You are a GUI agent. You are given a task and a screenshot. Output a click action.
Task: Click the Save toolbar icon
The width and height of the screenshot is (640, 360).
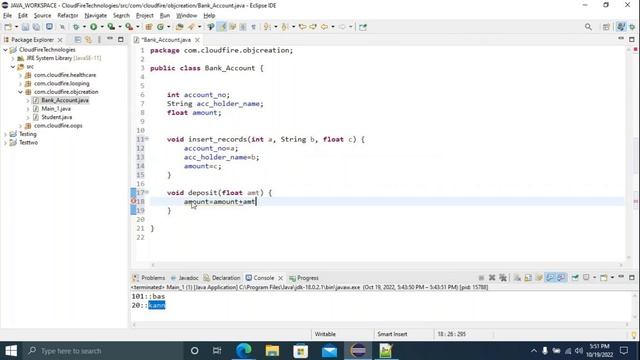point(25,27)
